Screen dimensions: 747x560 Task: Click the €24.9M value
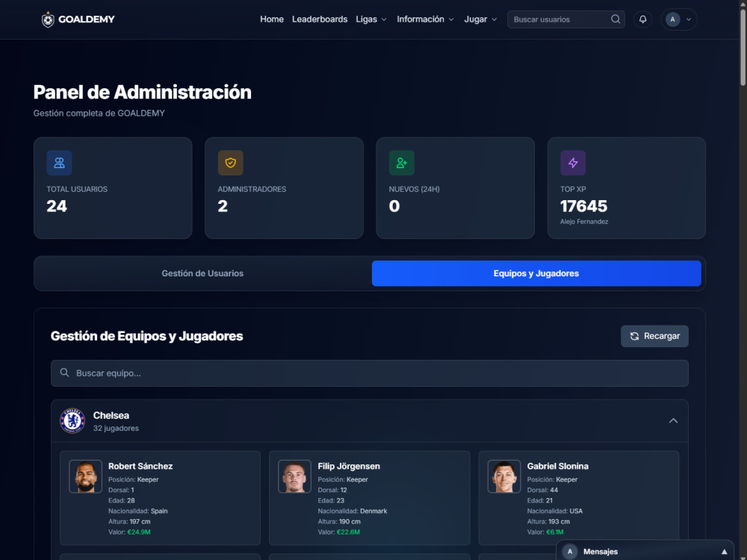pyautogui.click(x=139, y=532)
